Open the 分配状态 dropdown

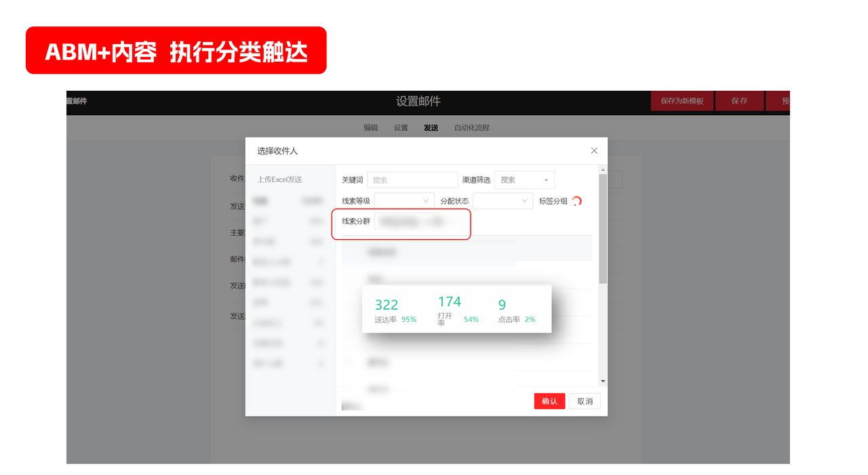502,201
